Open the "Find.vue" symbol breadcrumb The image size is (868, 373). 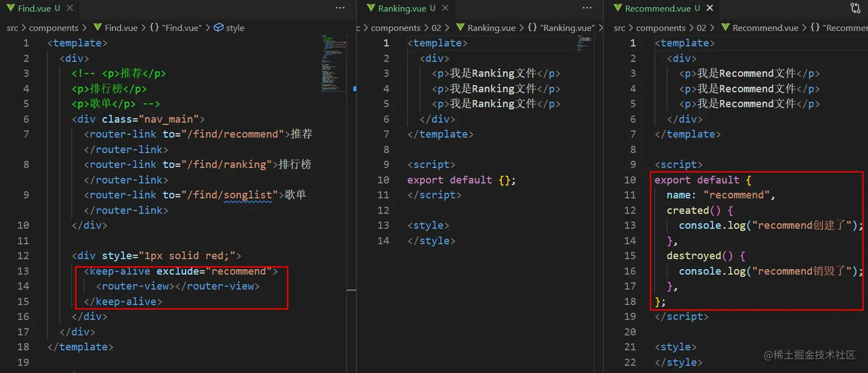182,28
